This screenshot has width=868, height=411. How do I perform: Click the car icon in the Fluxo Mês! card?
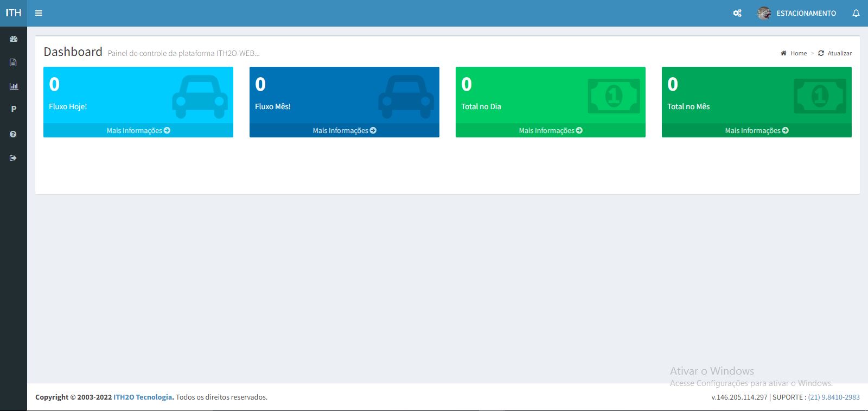point(406,97)
